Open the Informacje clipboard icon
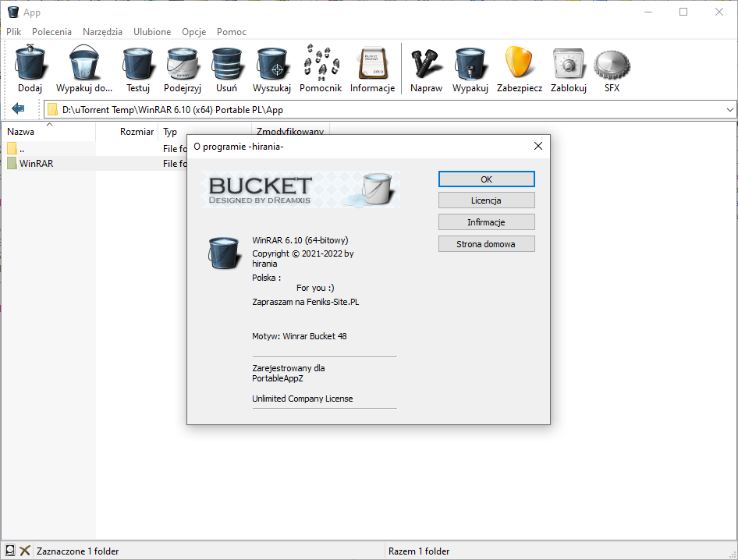The width and height of the screenshot is (738, 560). click(x=372, y=63)
